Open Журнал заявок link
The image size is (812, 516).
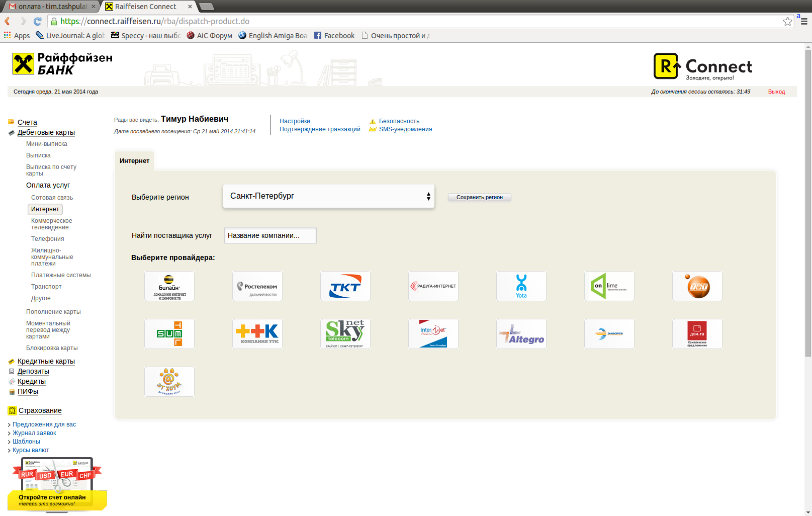point(34,433)
